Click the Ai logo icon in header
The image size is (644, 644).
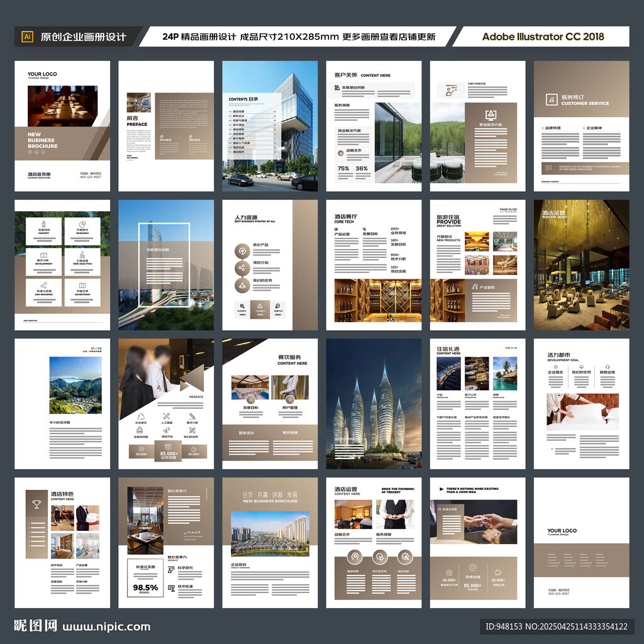pyautogui.click(x=27, y=36)
